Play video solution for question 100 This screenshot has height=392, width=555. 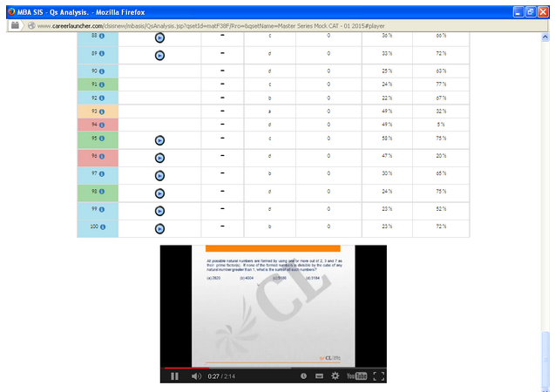pos(159,228)
